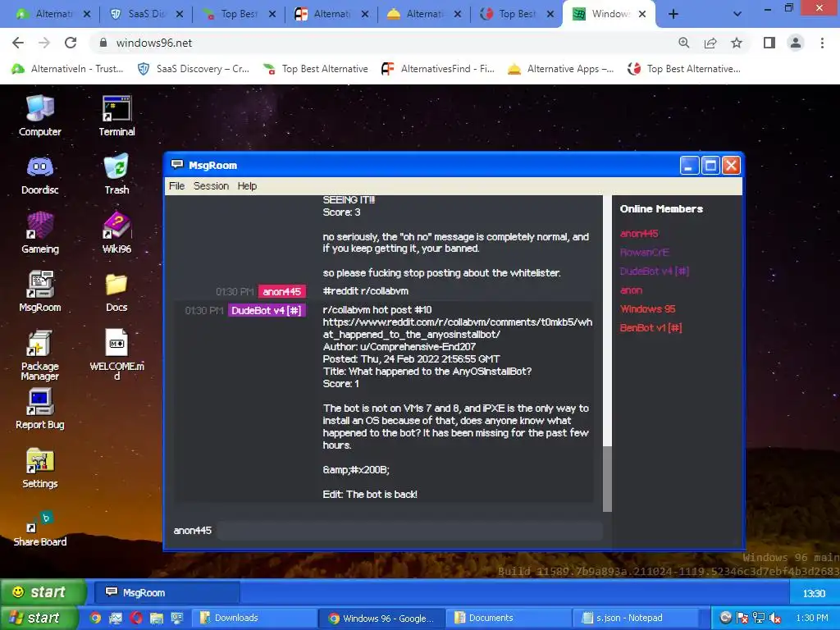The image size is (840, 630).
Task: Open Documents in host taskbar
Action: (x=509, y=618)
